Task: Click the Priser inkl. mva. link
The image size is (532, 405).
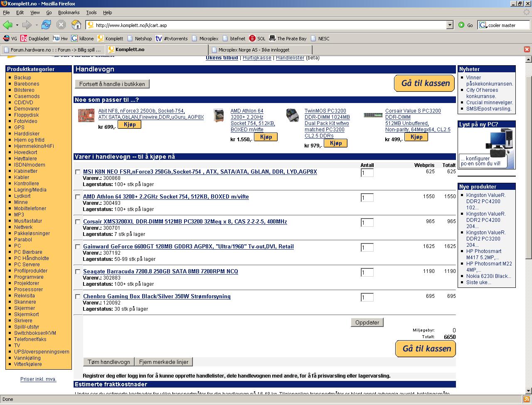Action: tap(38, 379)
